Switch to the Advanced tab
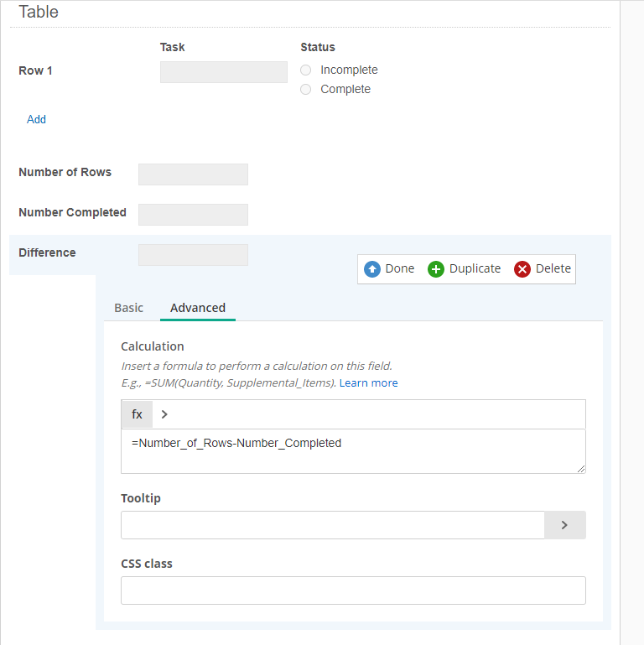 click(x=198, y=308)
